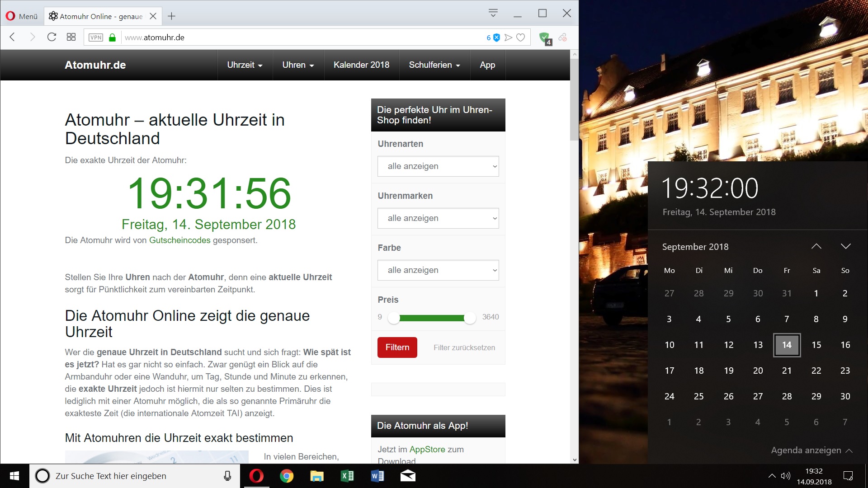Open the App navigation item
868x488 pixels.
(487, 65)
